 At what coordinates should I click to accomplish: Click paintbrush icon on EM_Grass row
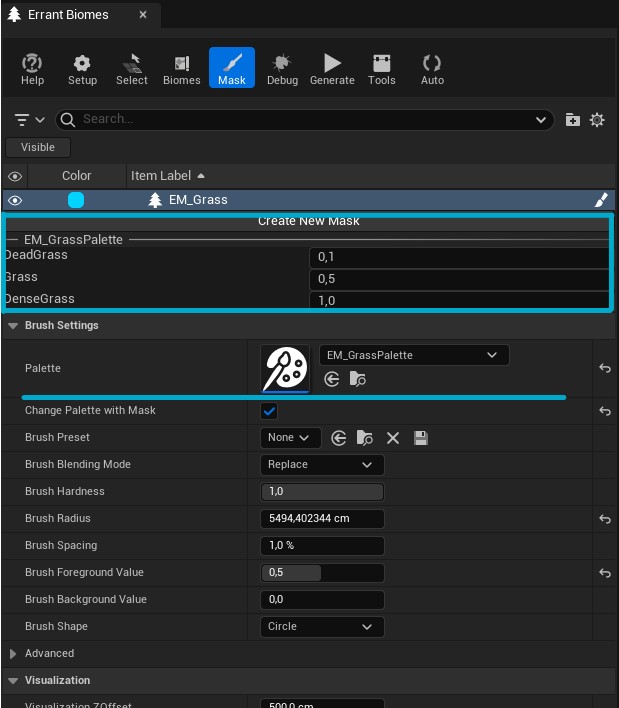(x=601, y=200)
